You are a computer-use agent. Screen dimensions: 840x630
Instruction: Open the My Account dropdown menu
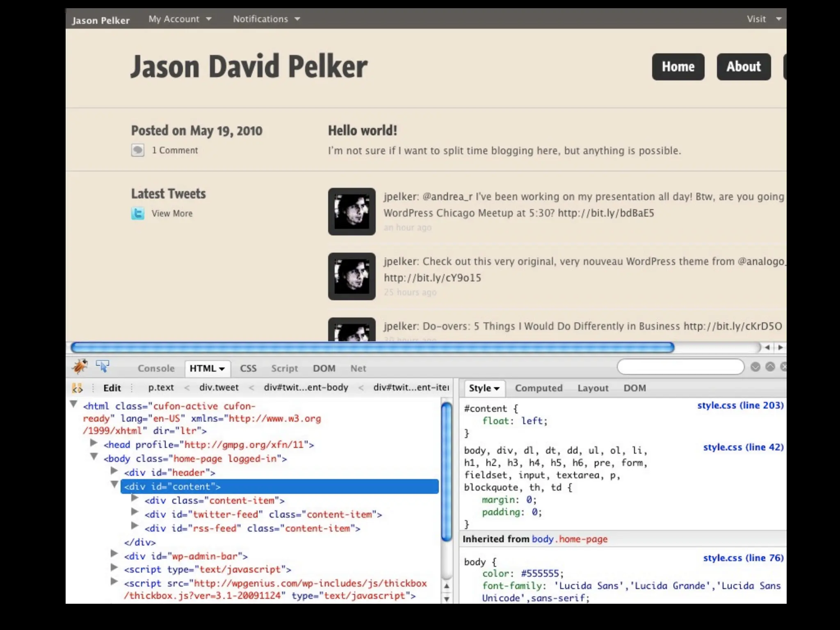[x=180, y=19]
